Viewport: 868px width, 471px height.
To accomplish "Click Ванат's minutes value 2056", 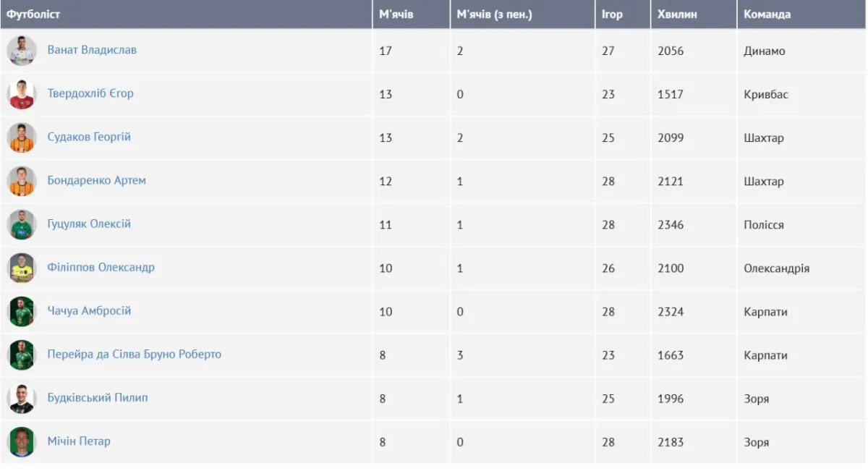I will [671, 51].
